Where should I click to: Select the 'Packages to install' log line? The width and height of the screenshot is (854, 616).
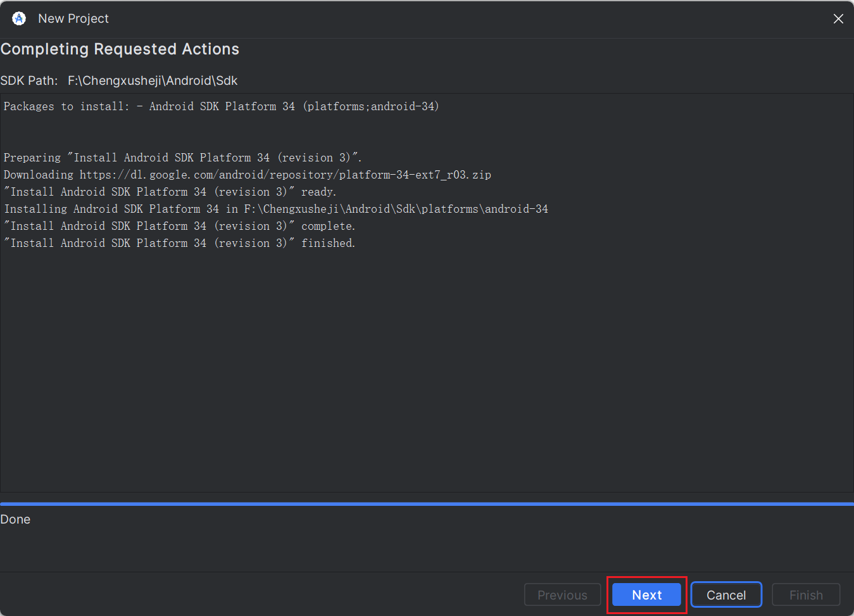click(221, 106)
